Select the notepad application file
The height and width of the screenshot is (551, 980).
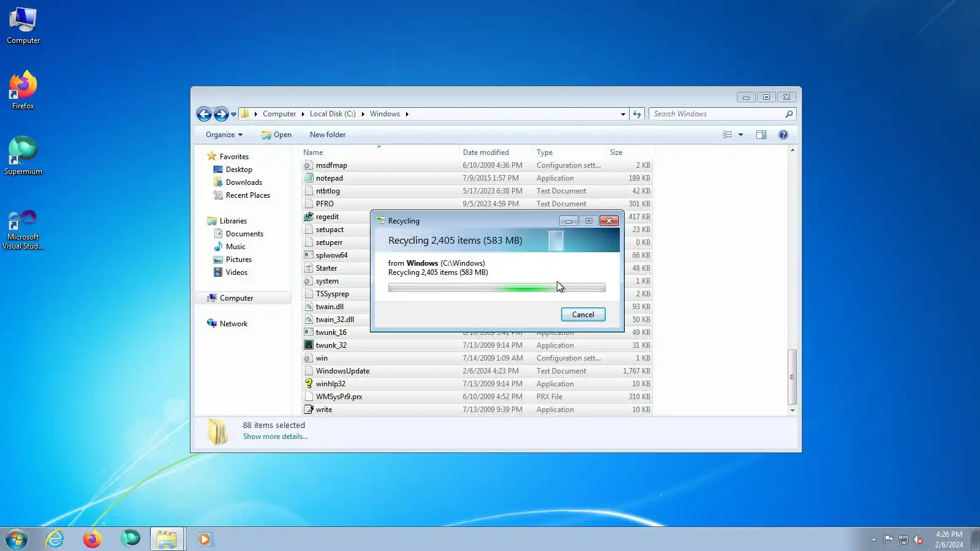[477, 178]
